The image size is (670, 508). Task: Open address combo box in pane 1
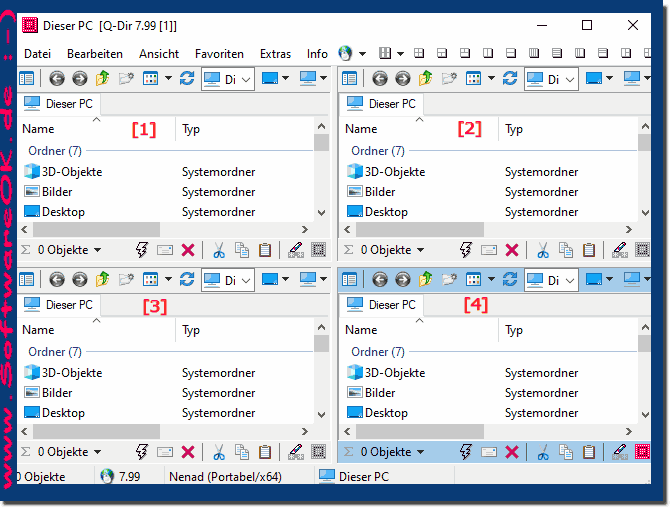(x=228, y=79)
